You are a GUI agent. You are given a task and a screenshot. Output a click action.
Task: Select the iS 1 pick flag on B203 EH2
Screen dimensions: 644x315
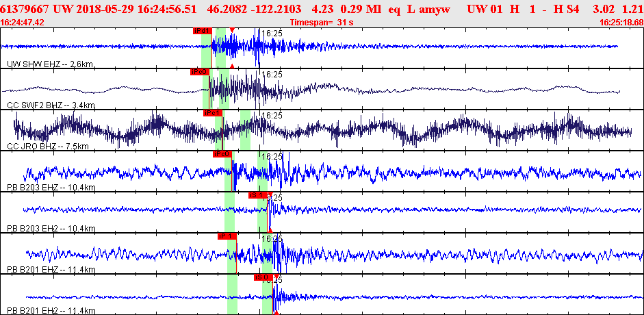(x=258, y=195)
